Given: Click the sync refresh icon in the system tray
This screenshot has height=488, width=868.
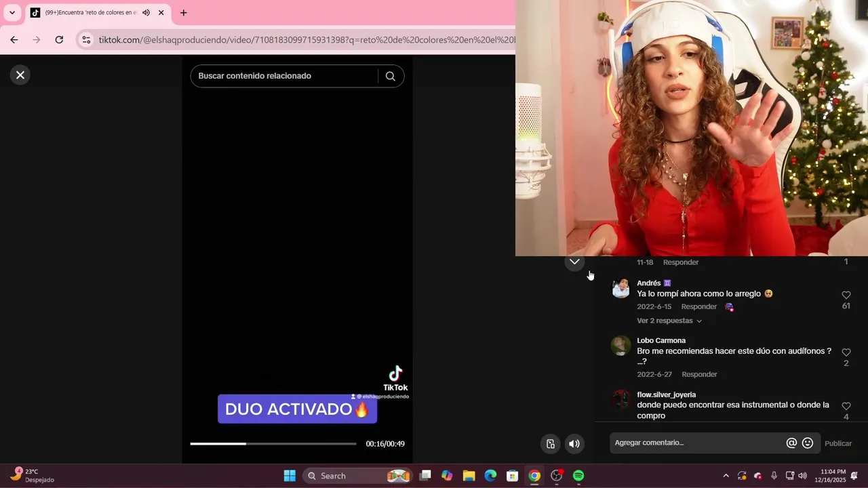Looking at the screenshot, I should 742,476.
